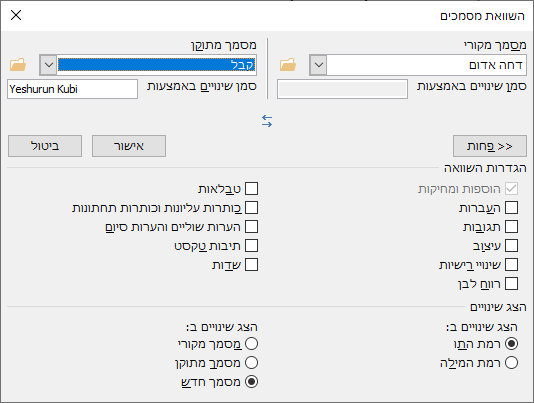The image size is (534, 403).
Task: Click the הצג שינויים section heading
Action: 498,307
